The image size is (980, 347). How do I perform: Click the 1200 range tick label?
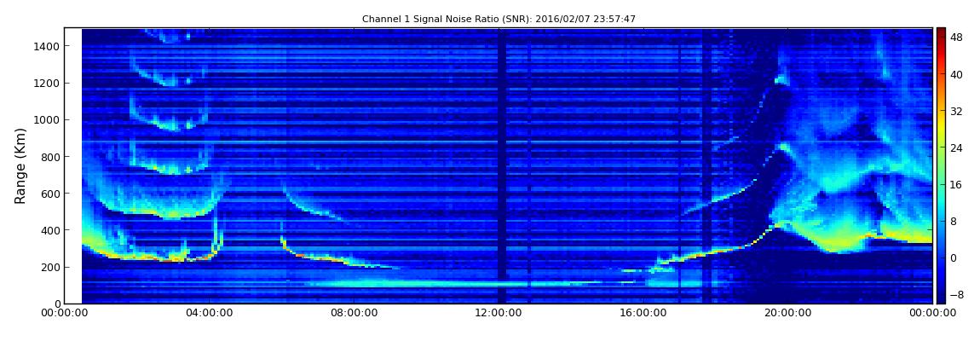point(47,84)
